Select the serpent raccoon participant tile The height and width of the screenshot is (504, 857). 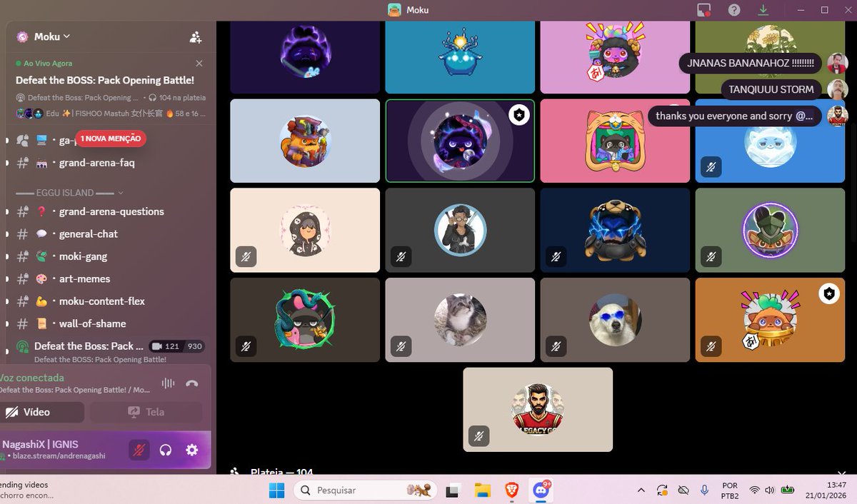click(305, 320)
